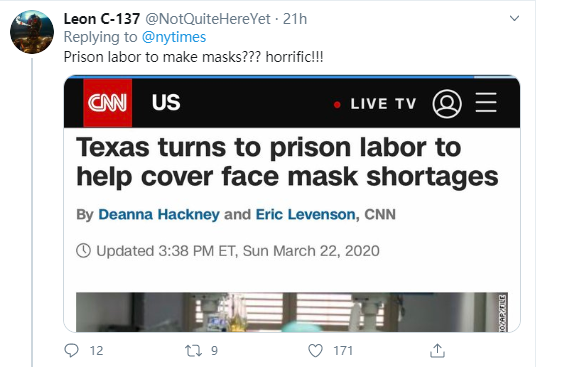Open the 21h timestamp link

coord(295,19)
